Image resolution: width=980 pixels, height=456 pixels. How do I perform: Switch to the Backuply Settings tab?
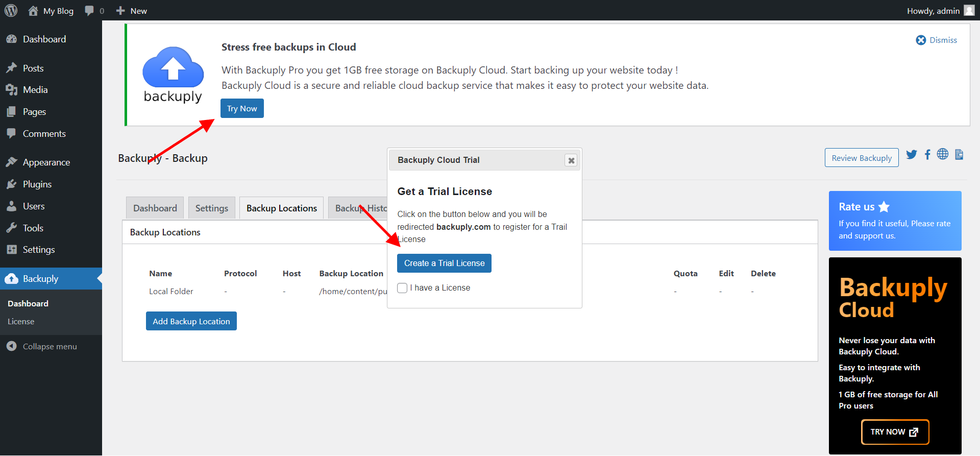(212, 208)
